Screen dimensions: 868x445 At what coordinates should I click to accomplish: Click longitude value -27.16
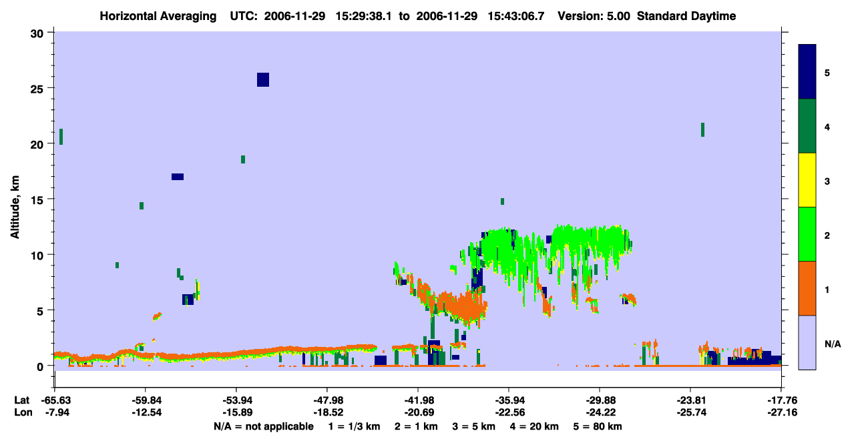pos(781,413)
